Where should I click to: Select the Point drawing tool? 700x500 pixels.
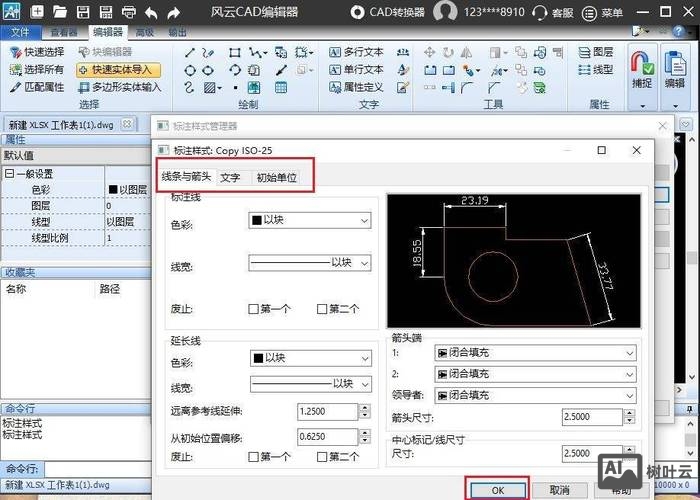tap(235, 88)
